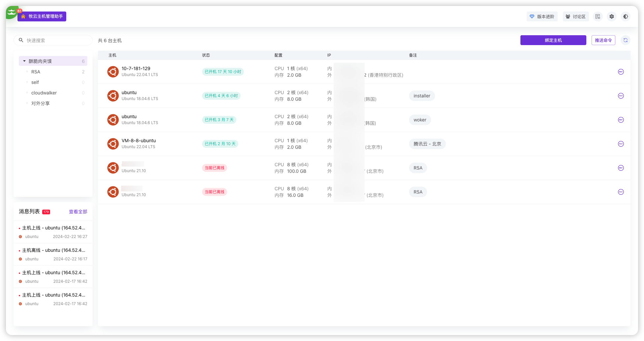Viewport: 644px width, 341px height.
Task: Click the 共 6 台主机 count label
Action: (x=110, y=40)
